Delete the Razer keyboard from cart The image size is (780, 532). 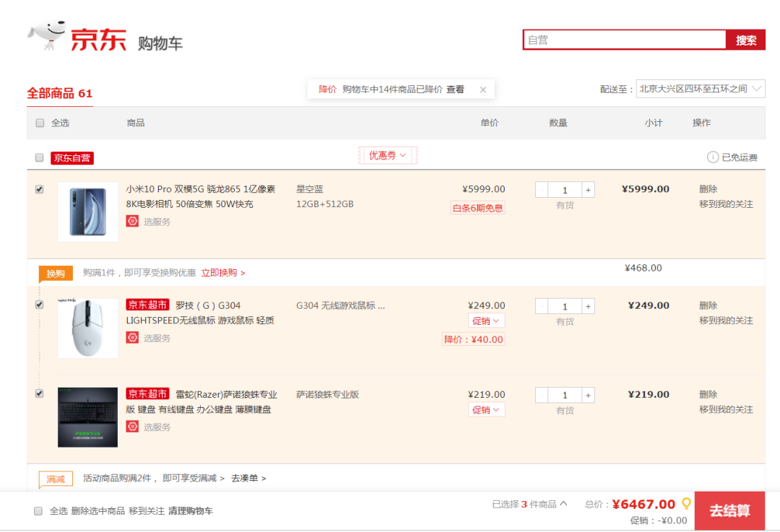708,394
